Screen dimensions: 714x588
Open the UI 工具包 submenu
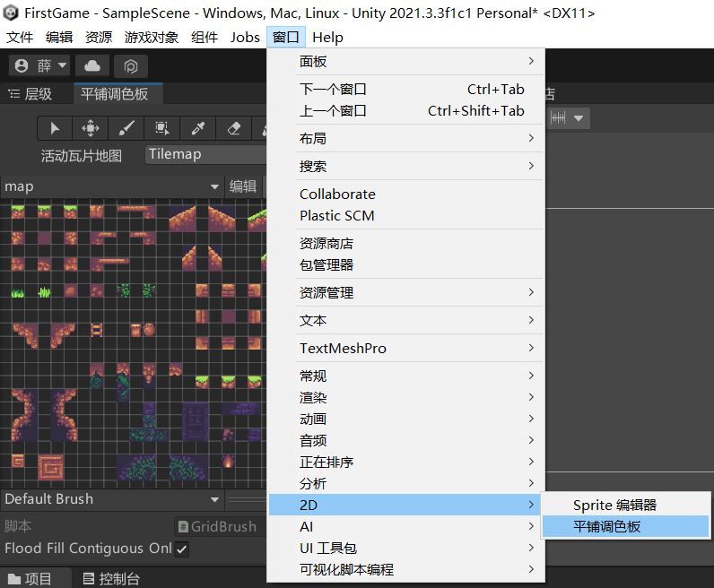pos(405,548)
